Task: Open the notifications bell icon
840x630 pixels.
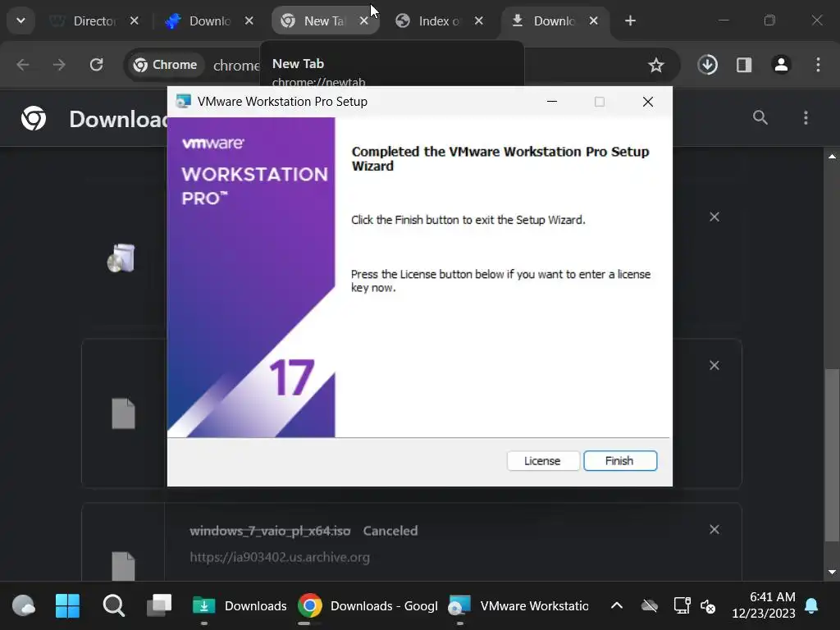Action: pyautogui.click(x=811, y=606)
